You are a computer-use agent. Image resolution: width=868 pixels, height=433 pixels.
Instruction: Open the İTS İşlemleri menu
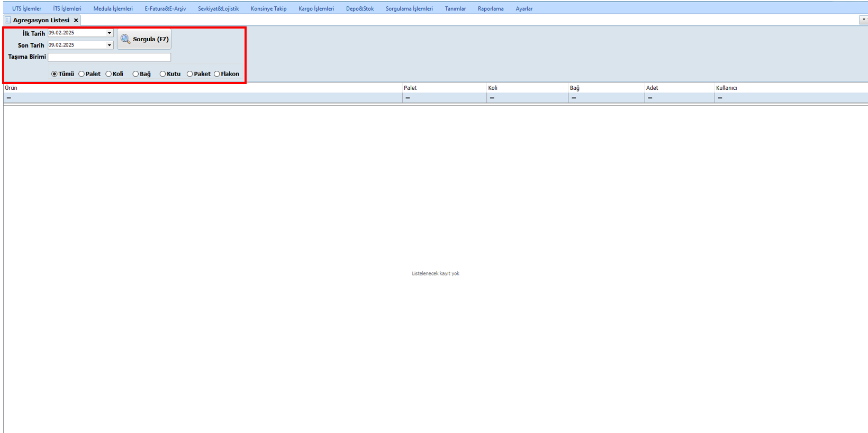point(67,8)
